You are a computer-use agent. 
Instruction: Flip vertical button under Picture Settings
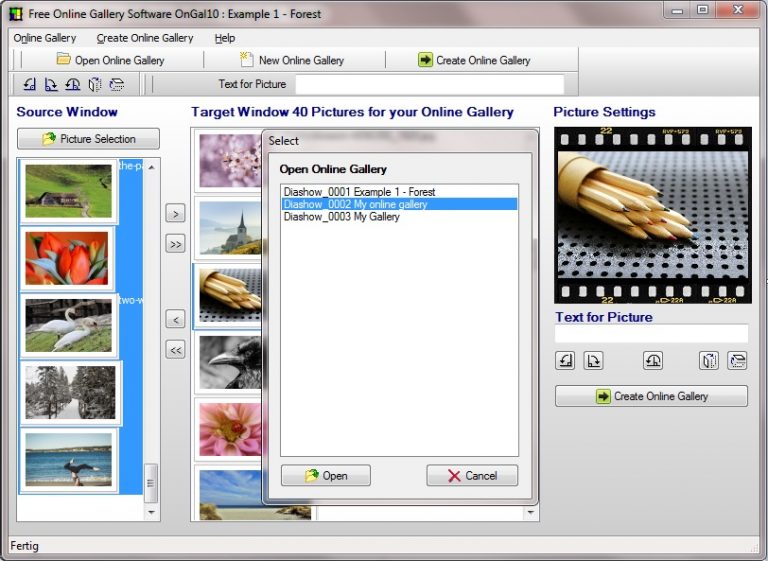[737, 361]
